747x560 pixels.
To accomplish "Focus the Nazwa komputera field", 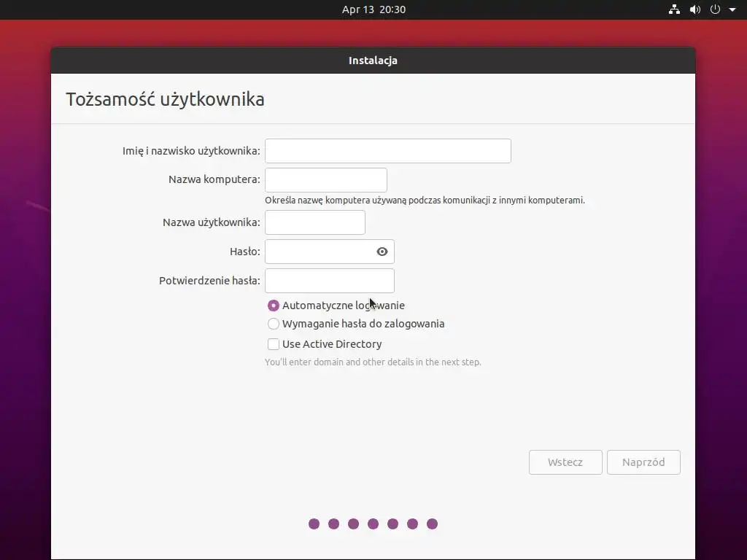I will pyautogui.click(x=326, y=180).
